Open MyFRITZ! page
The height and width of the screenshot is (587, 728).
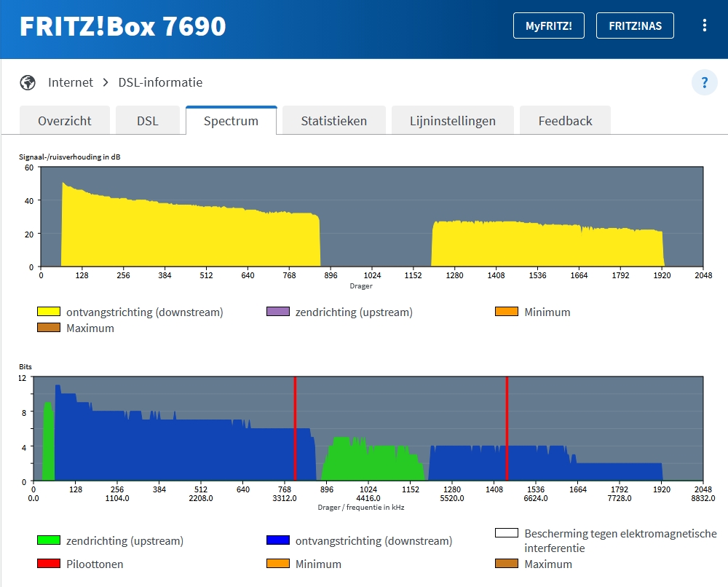pos(548,25)
